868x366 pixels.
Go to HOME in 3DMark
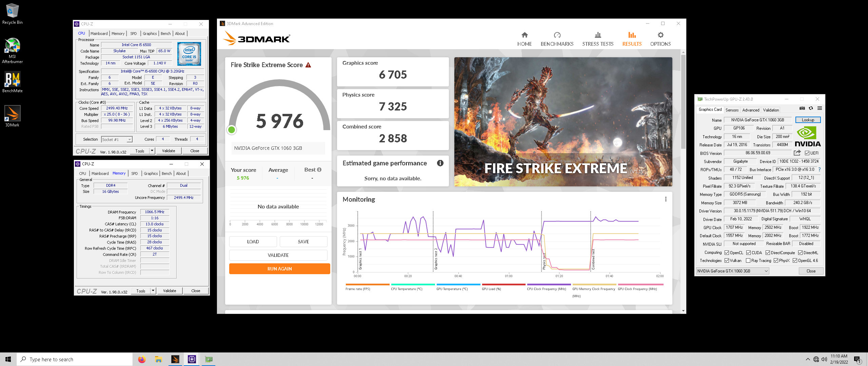(x=525, y=39)
